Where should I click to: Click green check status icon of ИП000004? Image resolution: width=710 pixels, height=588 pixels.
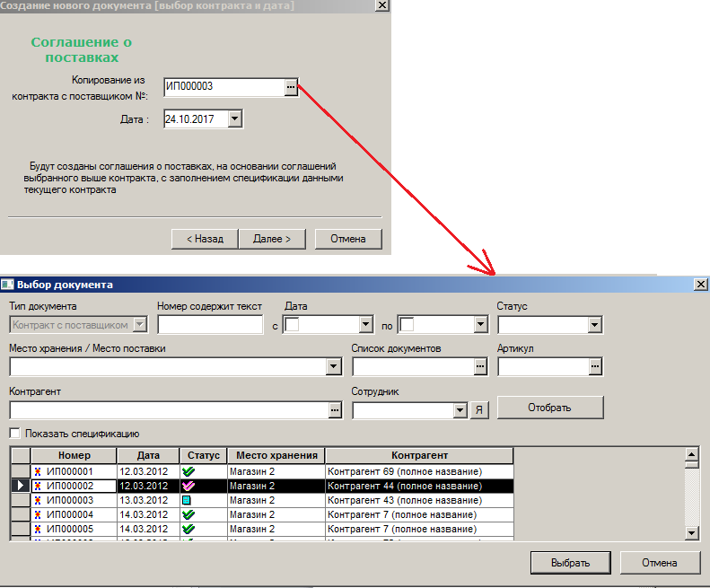tap(188, 514)
